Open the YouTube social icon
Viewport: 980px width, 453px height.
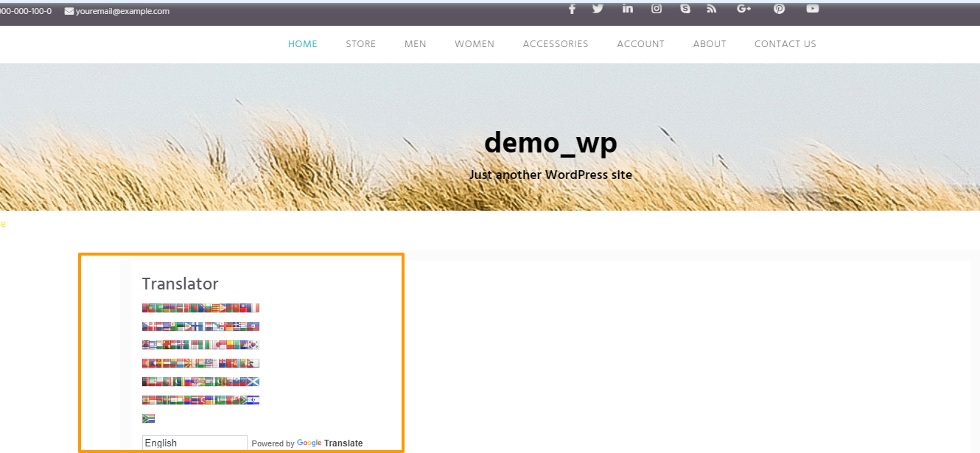[812, 9]
